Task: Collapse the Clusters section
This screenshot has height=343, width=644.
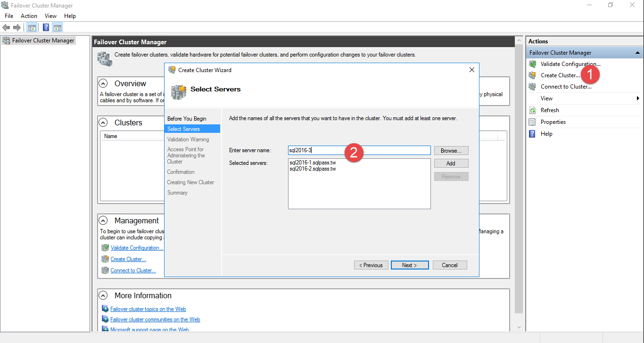Action: coord(103,122)
